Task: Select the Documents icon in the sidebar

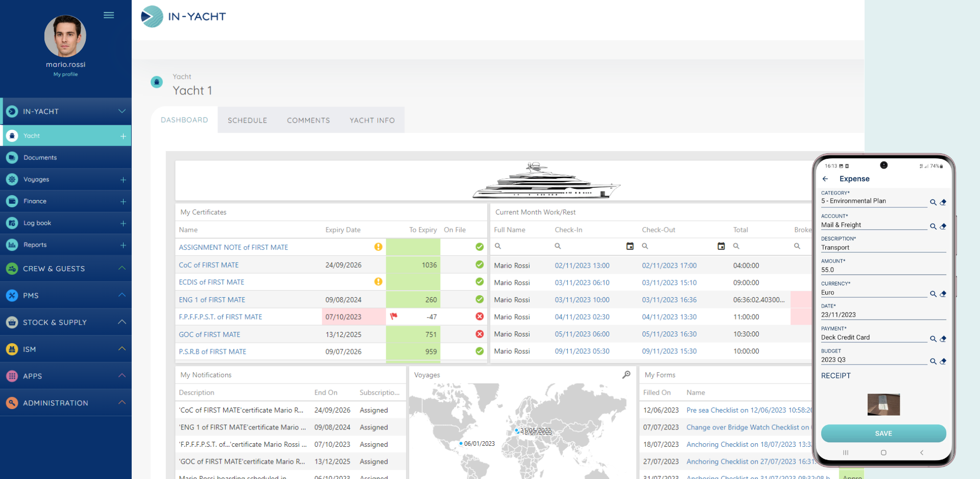Action: point(12,157)
